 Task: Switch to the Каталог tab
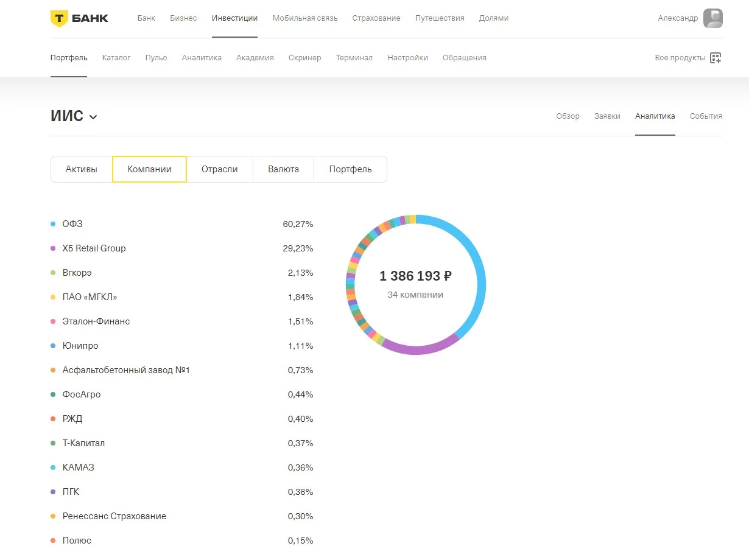[116, 58]
